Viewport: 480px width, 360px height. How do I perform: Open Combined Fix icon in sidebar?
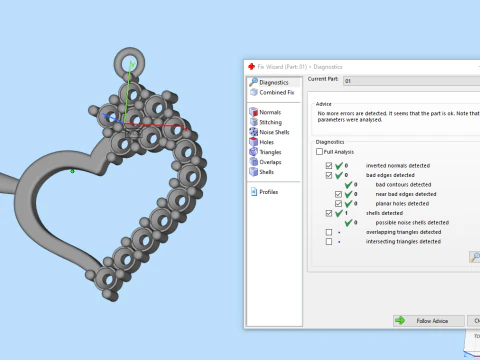point(254,92)
